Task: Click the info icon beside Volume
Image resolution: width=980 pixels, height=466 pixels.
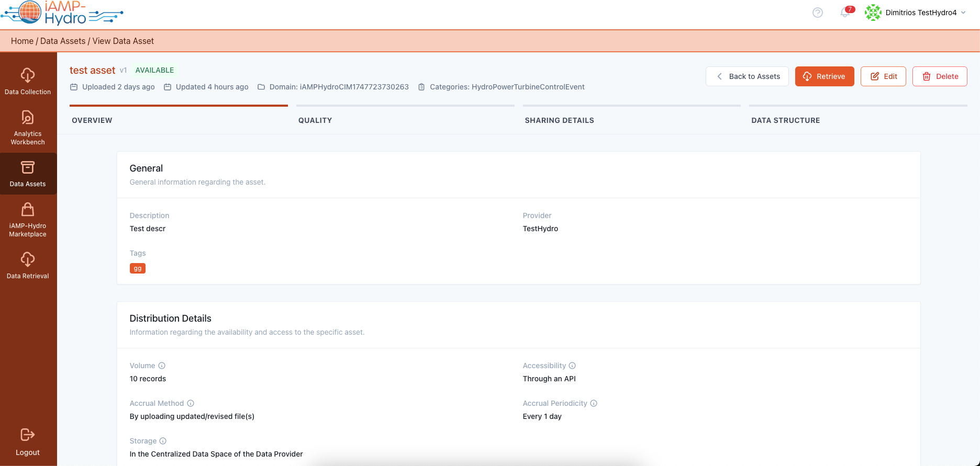Action: pyautogui.click(x=162, y=366)
